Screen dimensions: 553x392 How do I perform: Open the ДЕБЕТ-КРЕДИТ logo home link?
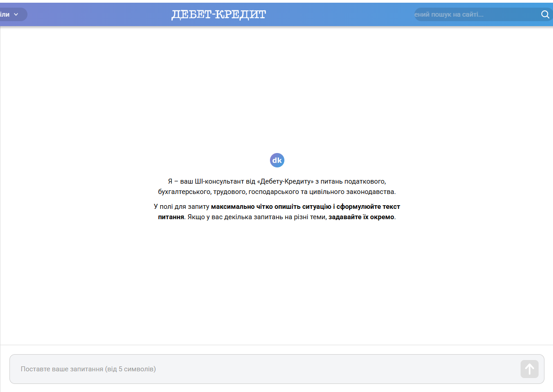click(218, 14)
